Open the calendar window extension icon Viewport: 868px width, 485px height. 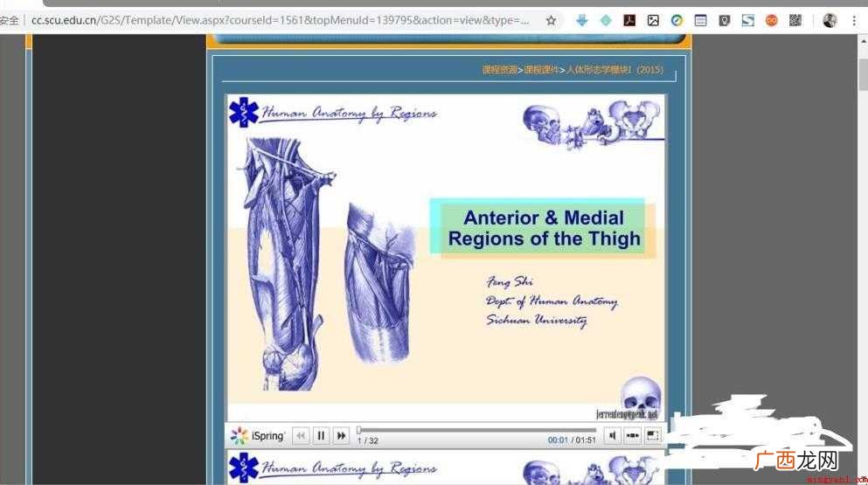700,20
